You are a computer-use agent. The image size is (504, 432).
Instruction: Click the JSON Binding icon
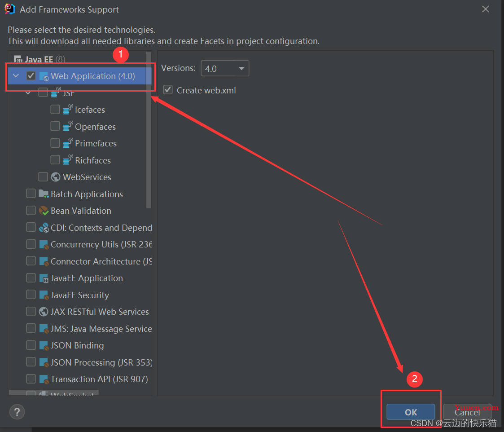point(44,345)
